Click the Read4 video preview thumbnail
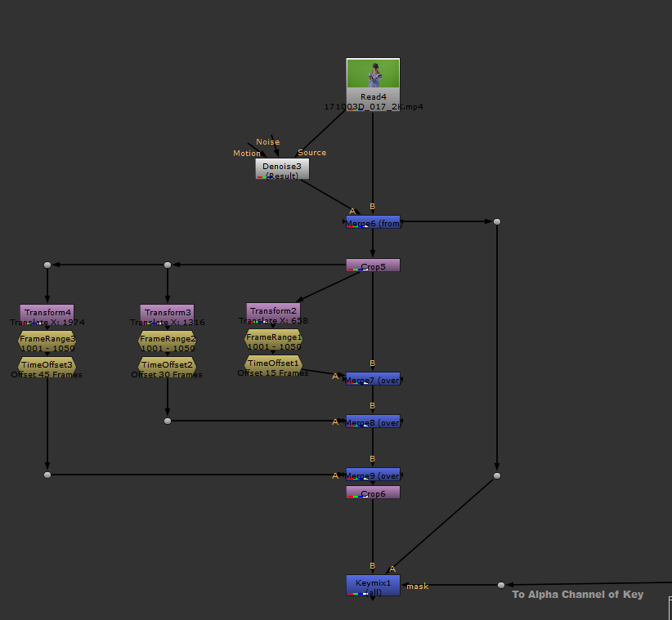The image size is (672, 620). (373, 72)
